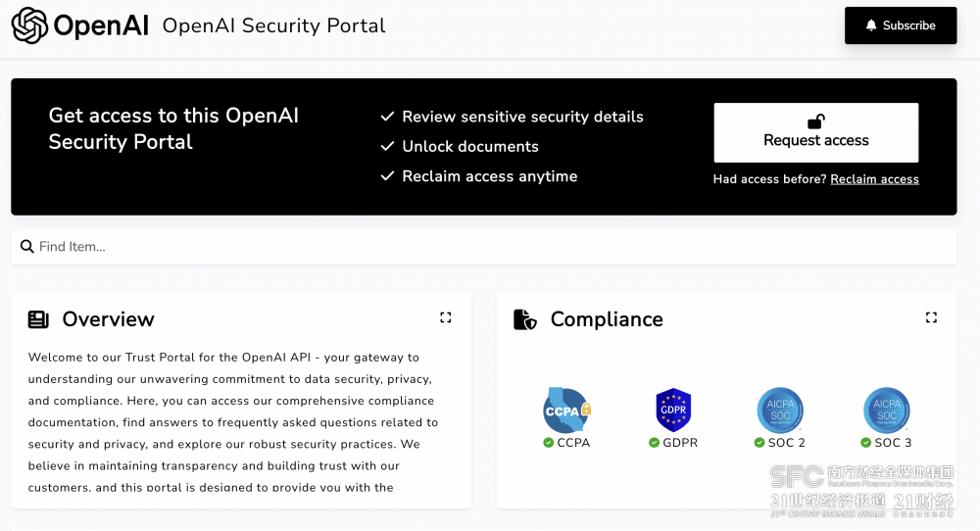Click the Compliance document shield icon

click(x=525, y=319)
